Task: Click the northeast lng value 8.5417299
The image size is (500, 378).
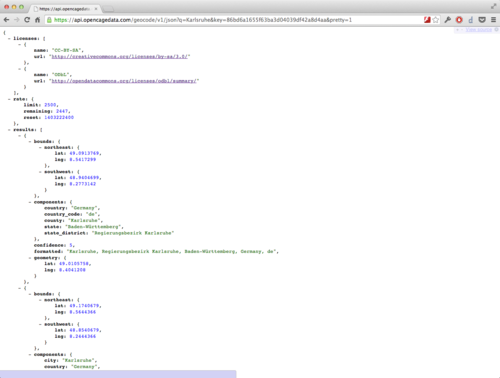Action: click(x=83, y=159)
